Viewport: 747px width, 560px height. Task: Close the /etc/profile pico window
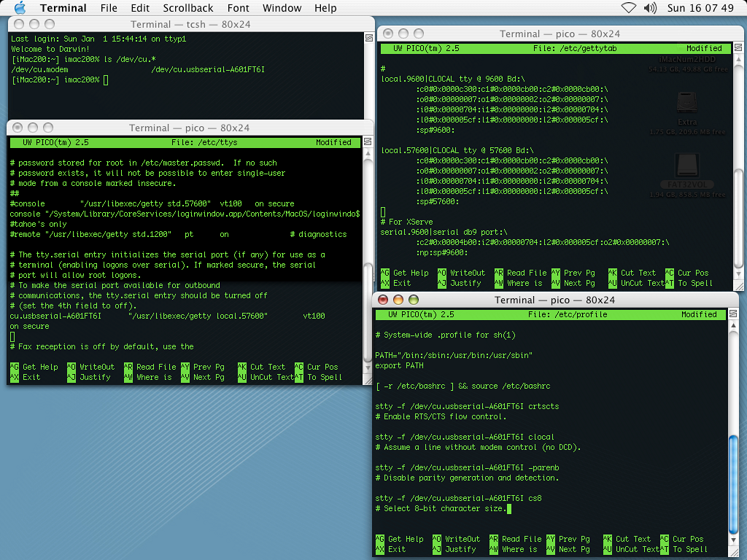coord(382,300)
